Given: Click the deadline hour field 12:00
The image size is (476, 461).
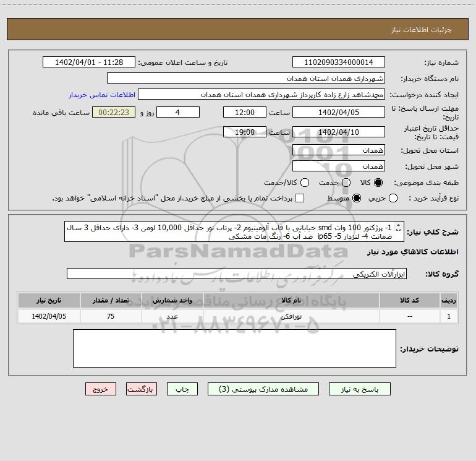Looking at the screenshot, I should [245, 113].
